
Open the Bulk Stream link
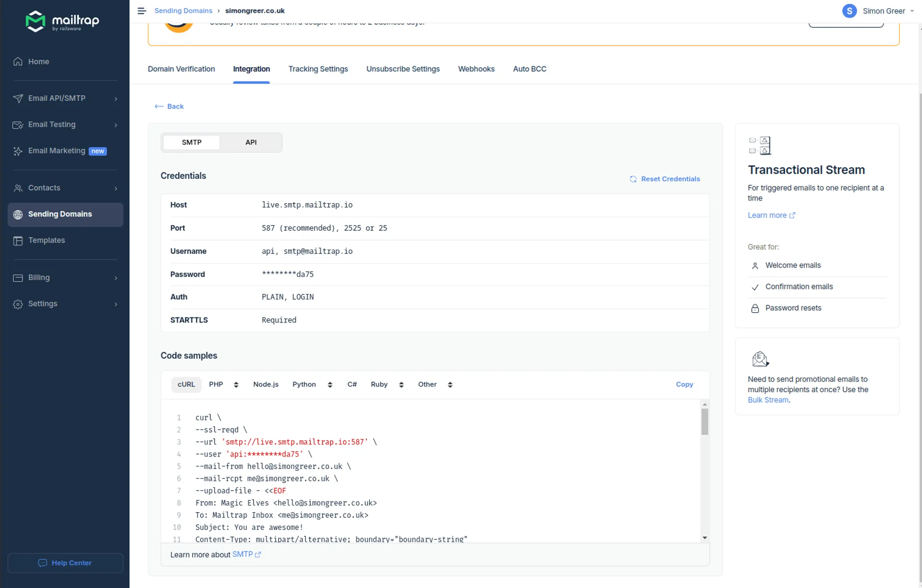768,400
